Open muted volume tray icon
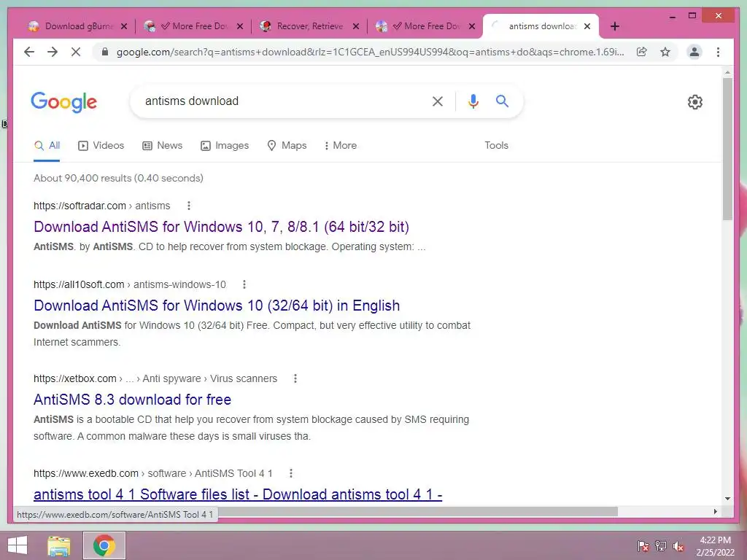747x560 pixels. 678,546
